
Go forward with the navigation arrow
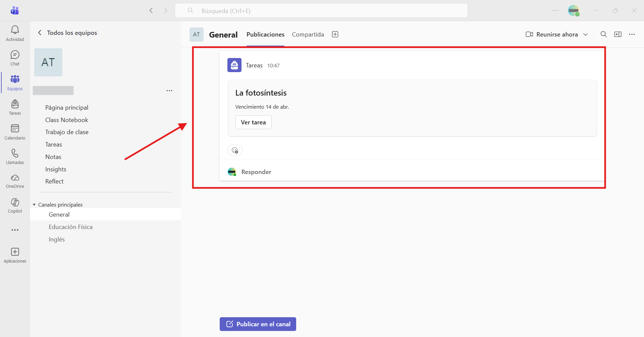[166, 10]
